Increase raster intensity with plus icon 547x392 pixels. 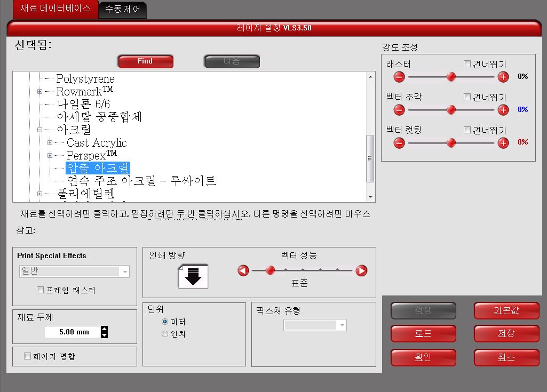(503, 77)
